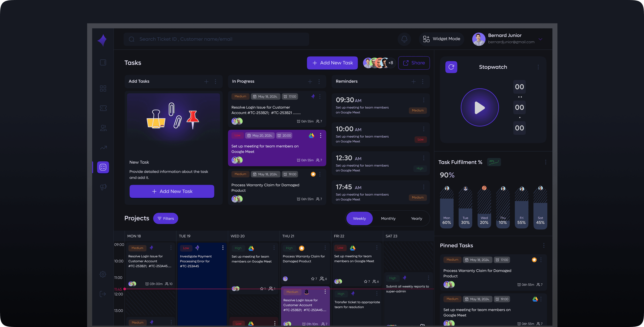Image resolution: width=644 pixels, height=327 pixels.
Task: Reset the stopwatch with refresh icon
Action: pos(451,67)
